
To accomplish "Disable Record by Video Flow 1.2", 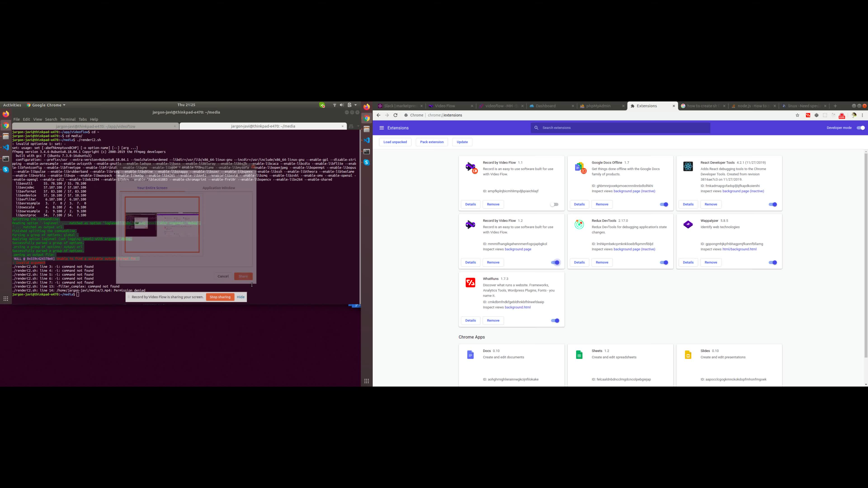I will click(555, 262).
